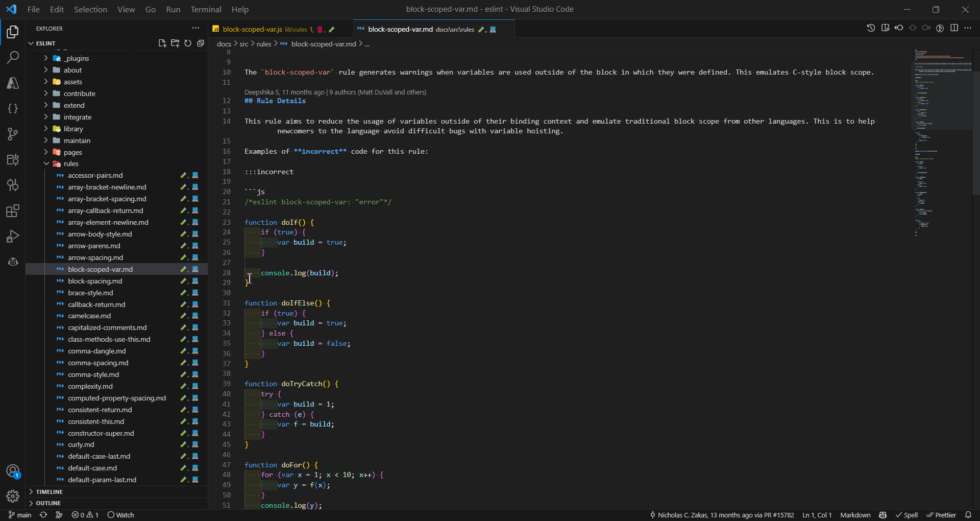Open the Selection menu
The image size is (980, 521).
[90, 9]
